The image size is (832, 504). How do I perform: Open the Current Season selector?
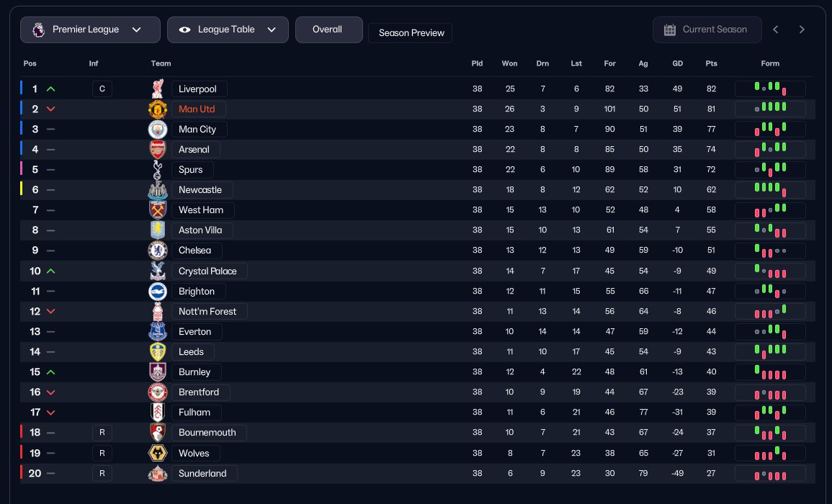tap(707, 30)
